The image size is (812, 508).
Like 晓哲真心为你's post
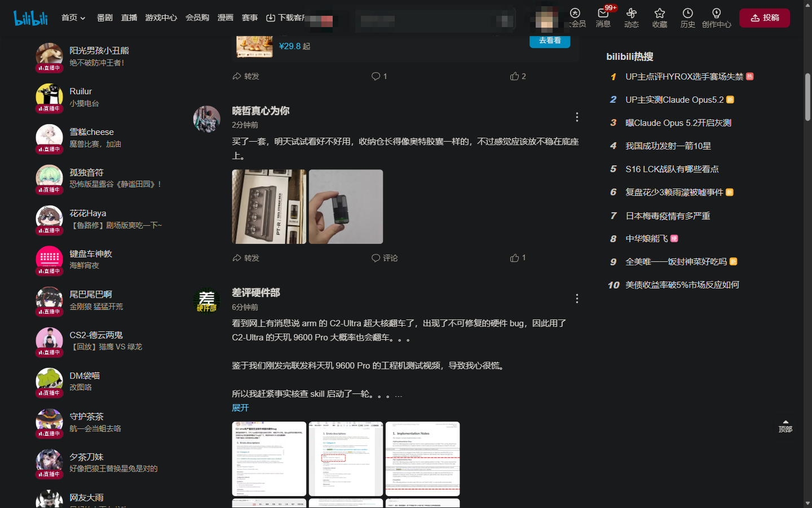coord(518,258)
